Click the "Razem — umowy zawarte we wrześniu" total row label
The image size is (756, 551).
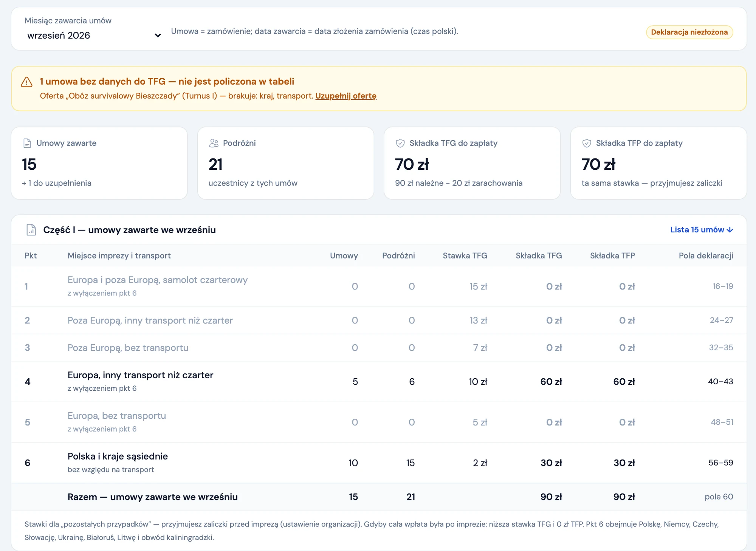coord(153,497)
